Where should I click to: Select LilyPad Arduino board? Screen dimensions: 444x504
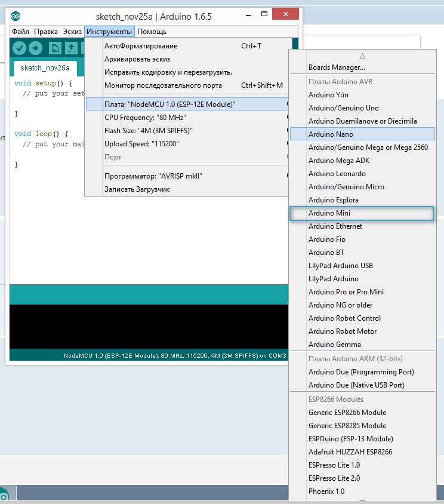pos(362,279)
